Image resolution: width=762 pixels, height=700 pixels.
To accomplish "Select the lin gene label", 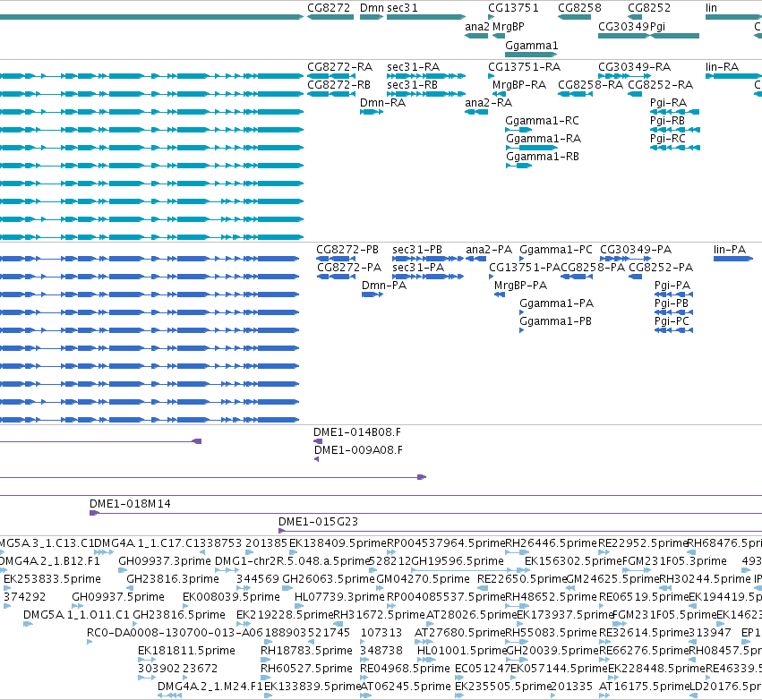I will (x=712, y=8).
